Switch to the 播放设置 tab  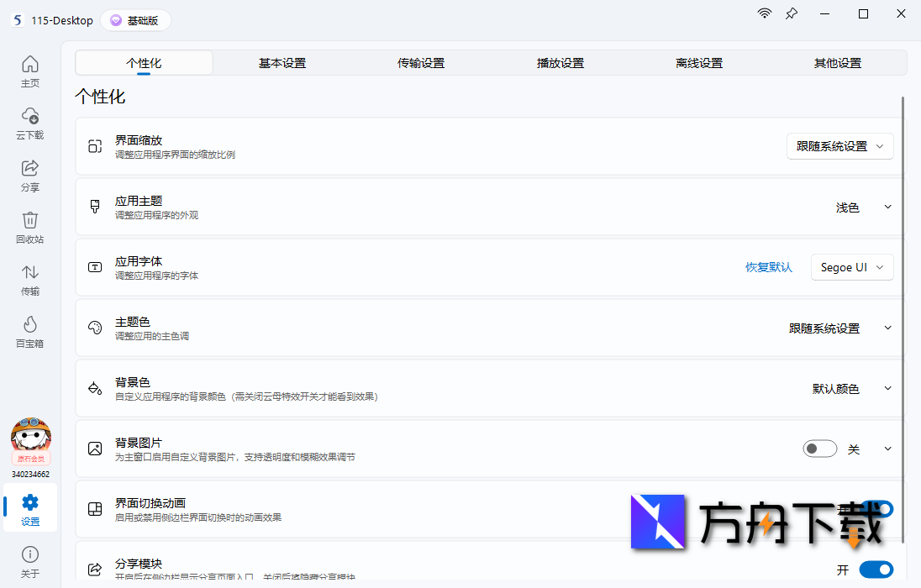click(x=559, y=62)
